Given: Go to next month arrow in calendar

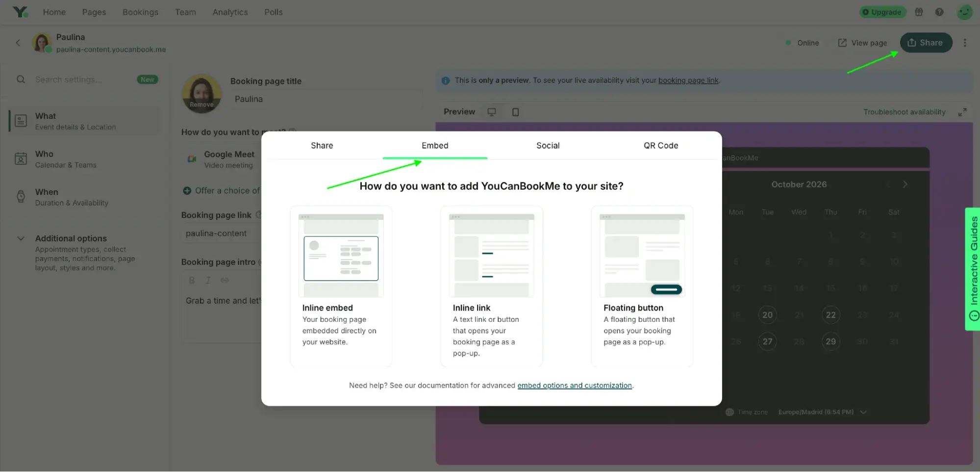Looking at the screenshot, I should pos(905,184).
